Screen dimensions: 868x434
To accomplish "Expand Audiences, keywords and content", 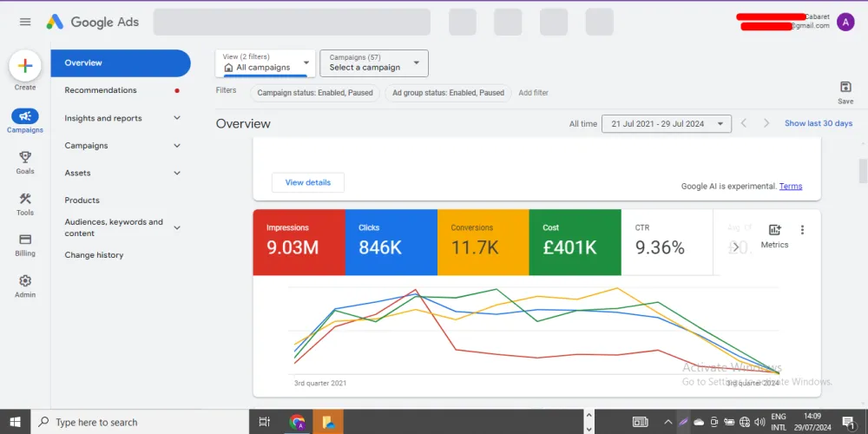I will 177,227.
